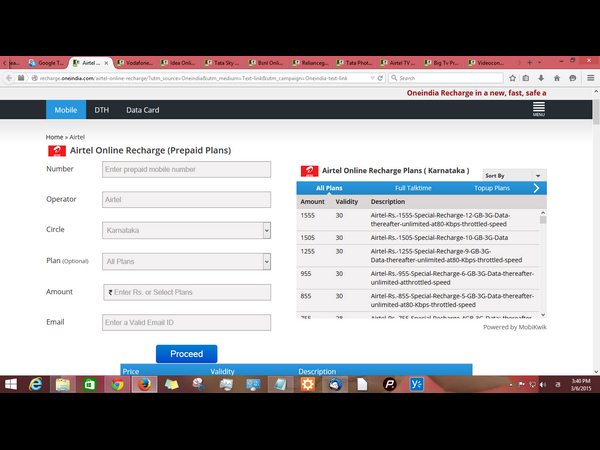Viewport: 600px width, 450px height.
Task: Click the next arrow on plans tabs
Action: click(x=536, y=188)
